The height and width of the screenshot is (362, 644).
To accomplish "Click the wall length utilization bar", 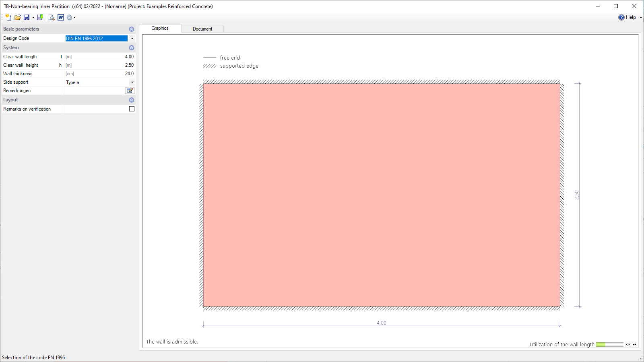I will [610, 344].
